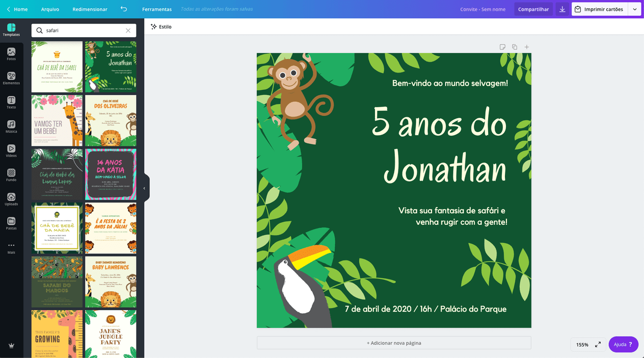Open the Texto sidebar tab
Screen dimensions: 644x358
pos(11,103)
